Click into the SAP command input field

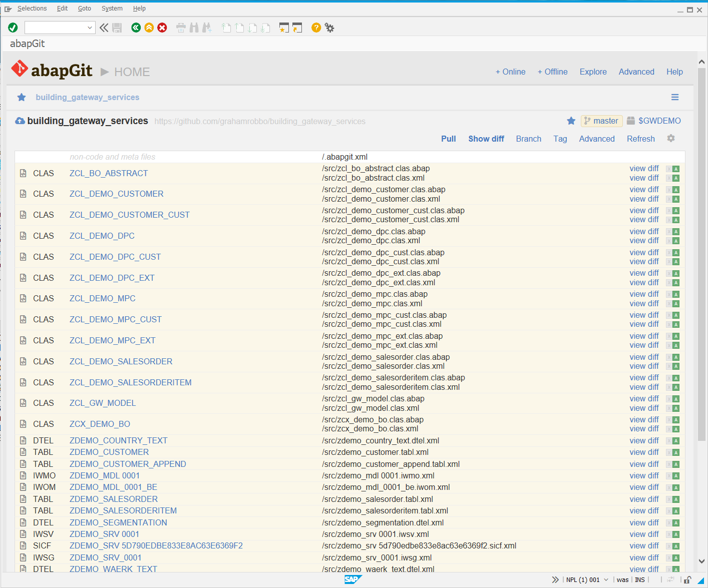coord(56,28)
